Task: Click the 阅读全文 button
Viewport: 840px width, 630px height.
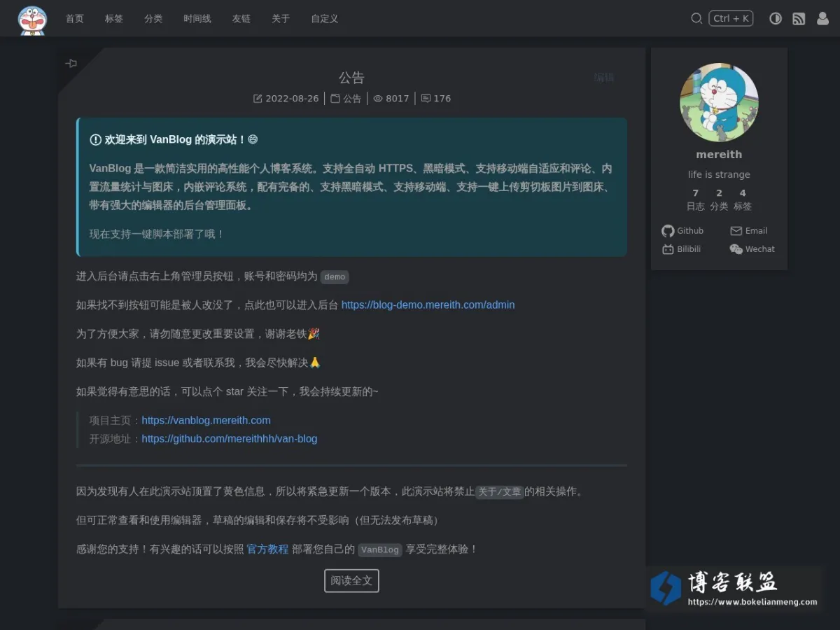Action: [351, 580]
